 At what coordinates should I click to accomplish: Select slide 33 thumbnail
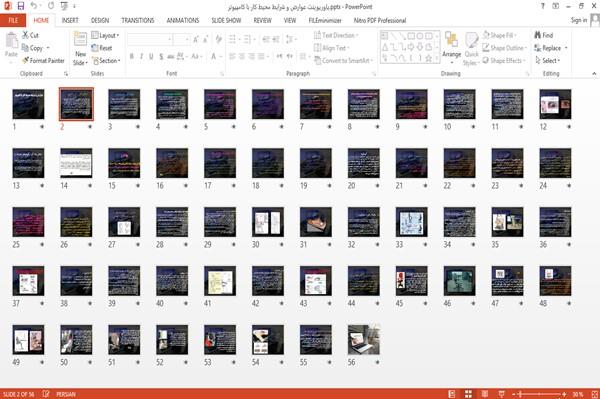pos(411,222)
